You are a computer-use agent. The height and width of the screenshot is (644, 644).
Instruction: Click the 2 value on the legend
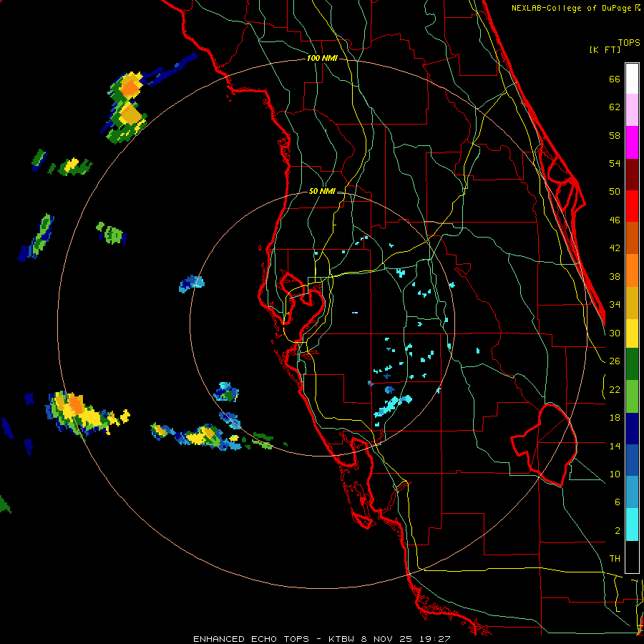tap(618, 531)
